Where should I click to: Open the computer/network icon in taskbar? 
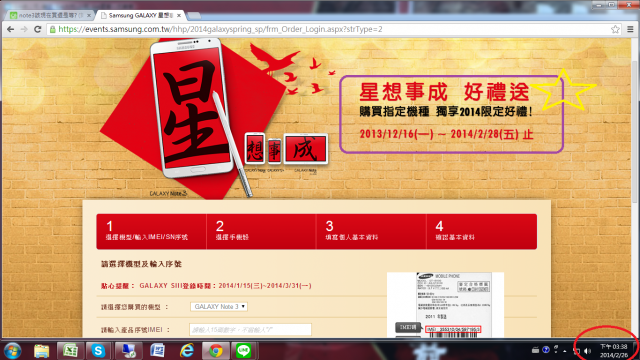[x=128, y=351]
